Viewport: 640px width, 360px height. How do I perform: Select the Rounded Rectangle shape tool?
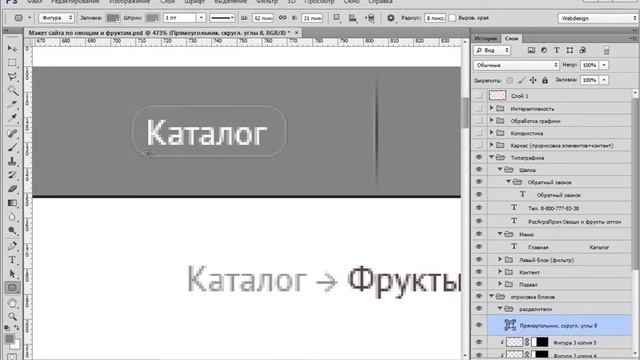[12, 288]
